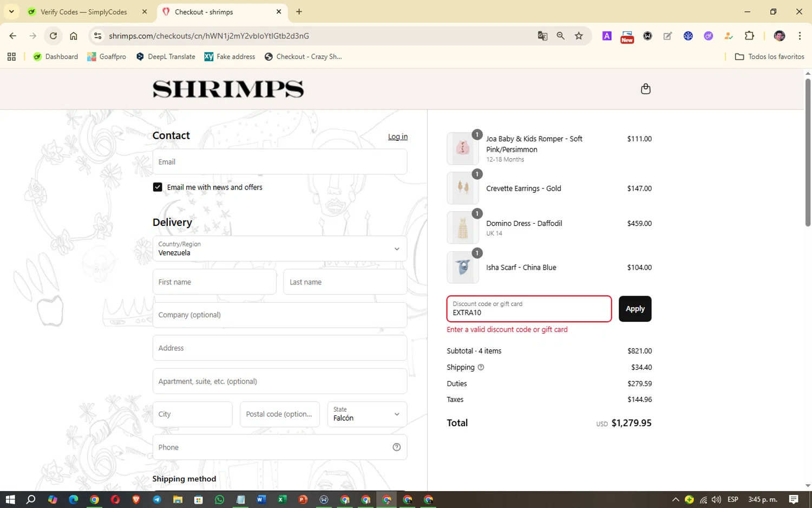
Task: Click the Isha Scarf thumbnail
Action: click(x=463, y=267)
